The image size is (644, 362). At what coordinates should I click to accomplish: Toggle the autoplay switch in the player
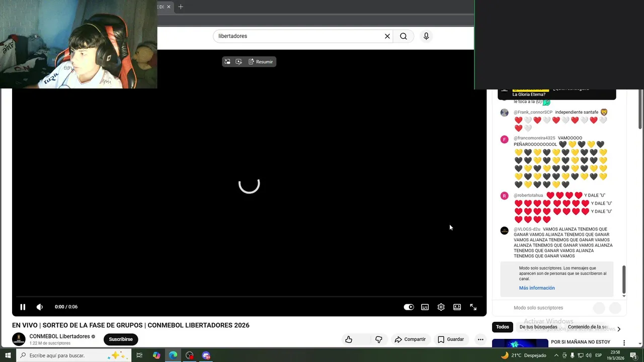click(x=409, y=307)
